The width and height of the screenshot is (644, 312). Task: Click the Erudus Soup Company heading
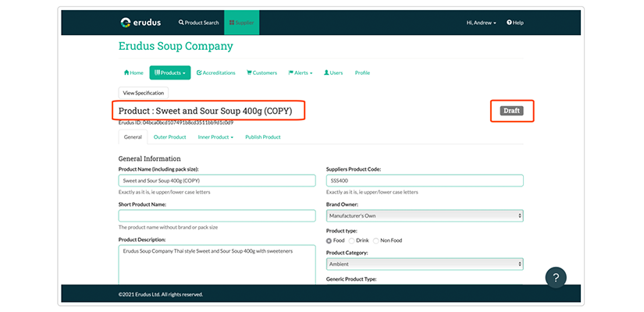click(x=176, y=46)
